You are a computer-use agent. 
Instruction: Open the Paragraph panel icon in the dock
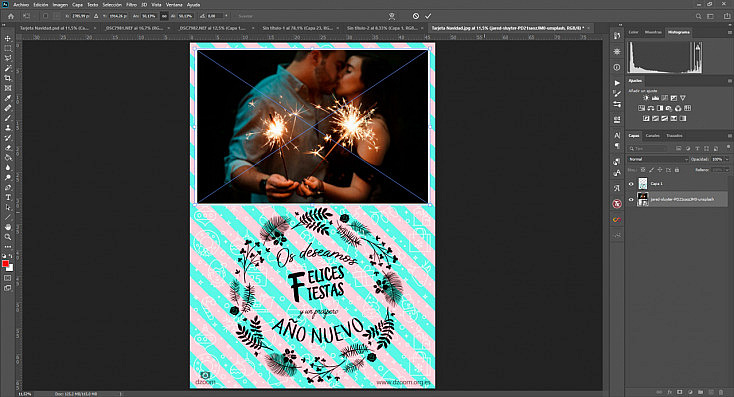click(617, 146)
